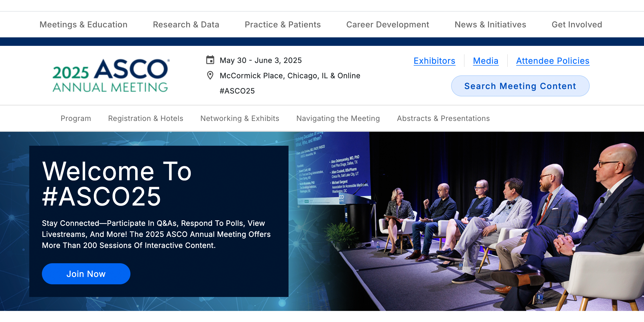Image resolution: width=644 pixels, height=322 pixels.
Task: Click the Search Meeting Content button
Action: (x=520, y=86)
